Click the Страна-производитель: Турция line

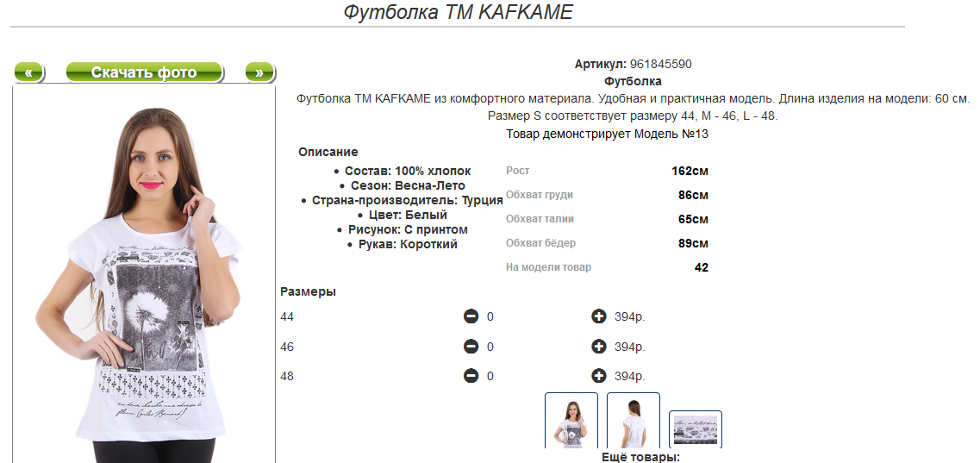[x=408, y=201]
